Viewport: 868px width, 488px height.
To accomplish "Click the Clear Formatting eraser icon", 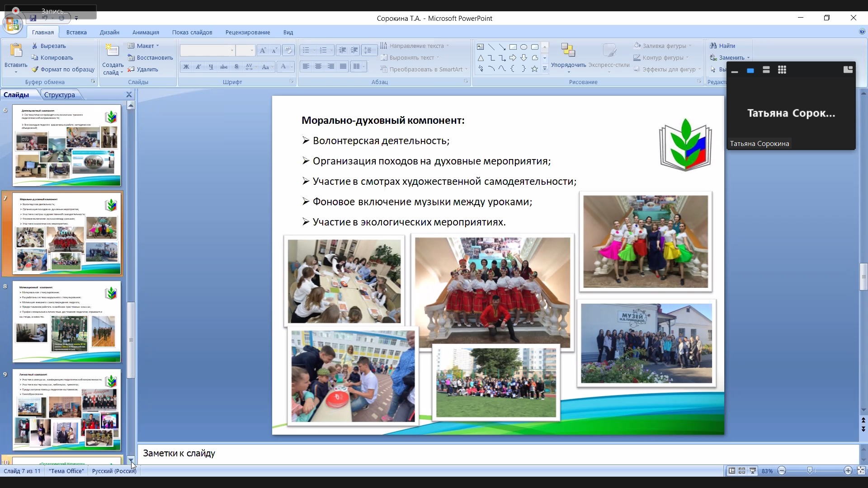I will point(288,50).
